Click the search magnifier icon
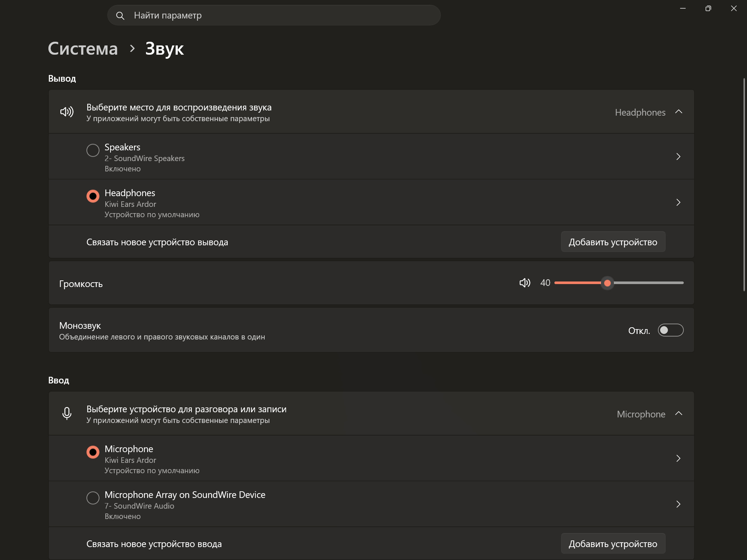 tap(120, 16)
